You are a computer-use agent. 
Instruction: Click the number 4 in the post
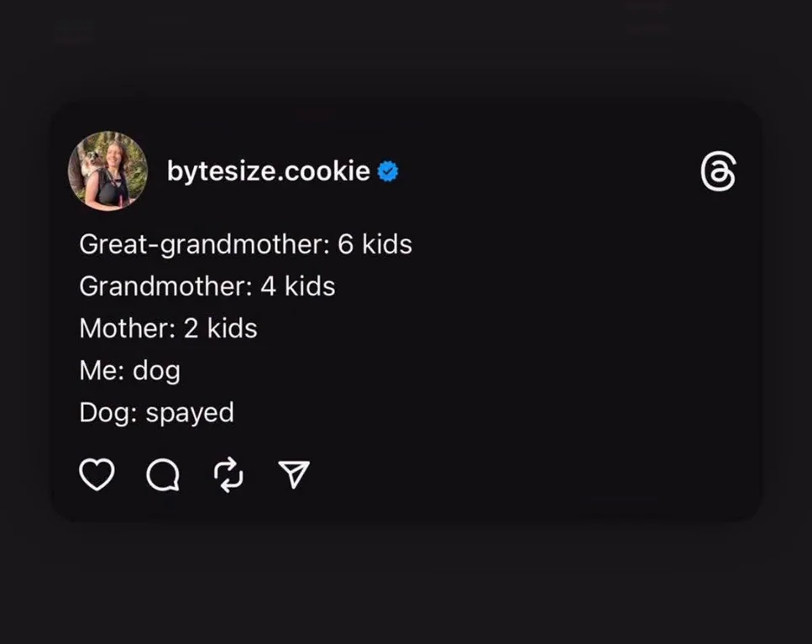click(268, 286)
